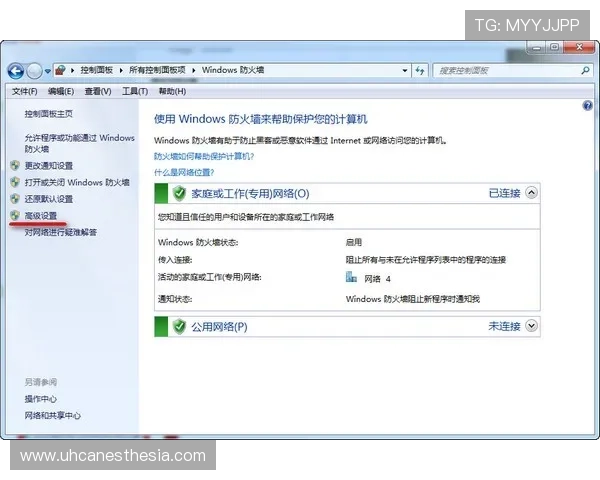
Task: Click the network icon beside 网络 4
Action: (x=351, y=277)
